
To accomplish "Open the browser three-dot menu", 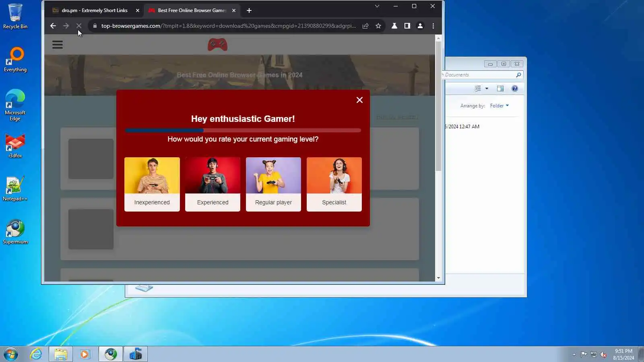I will point(433,26).
